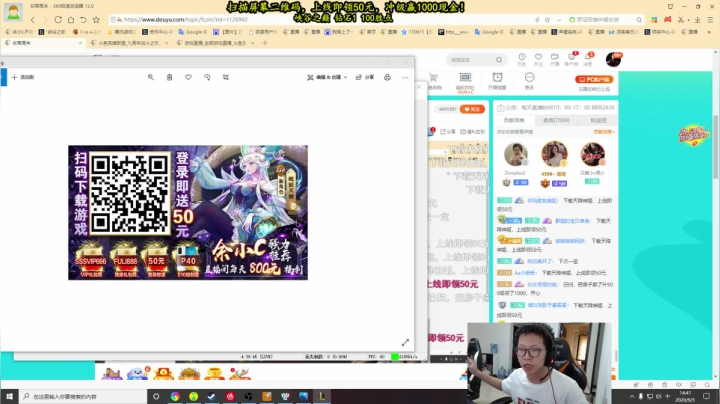Click the Douyu search magnifier icon
Viewport: 720px width, 404px height.
click(499, 60)
